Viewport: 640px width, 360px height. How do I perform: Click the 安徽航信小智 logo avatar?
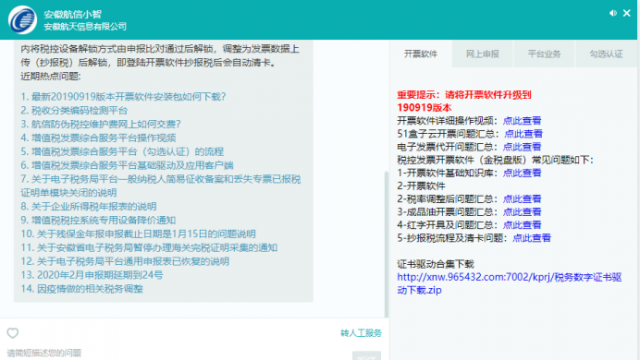(x=22, y=20)
